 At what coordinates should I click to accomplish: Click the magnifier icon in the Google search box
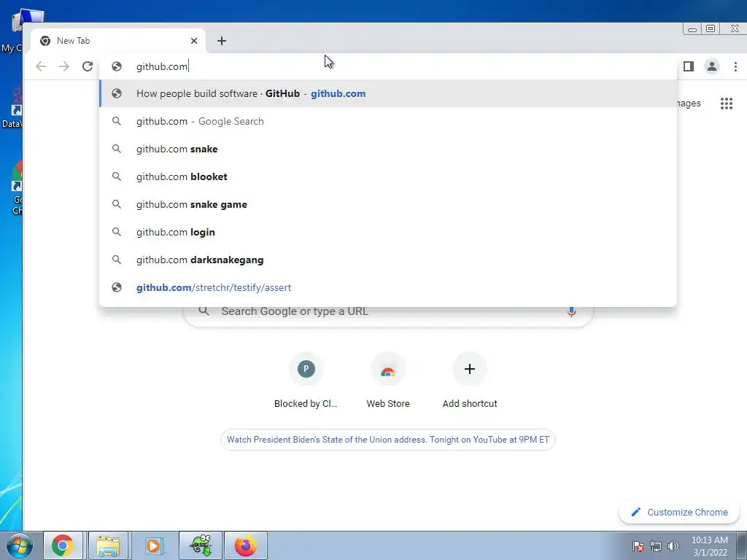coord(204,311)
